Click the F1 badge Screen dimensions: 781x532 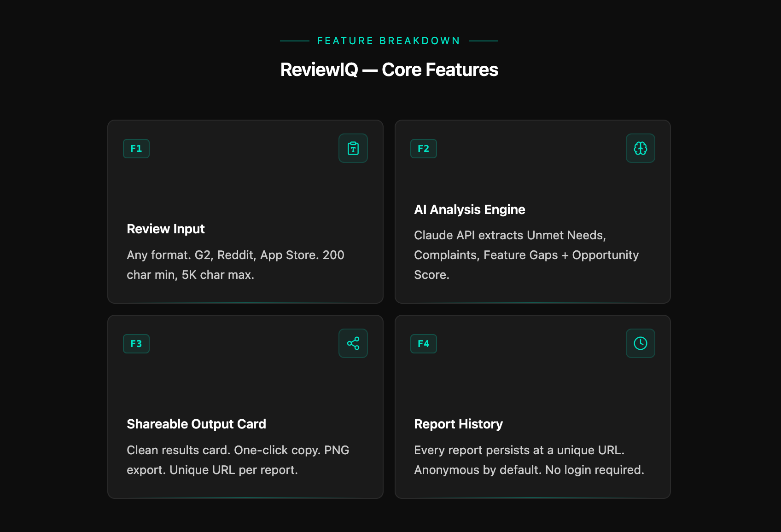pyautogui.click(x=136, y=149)
